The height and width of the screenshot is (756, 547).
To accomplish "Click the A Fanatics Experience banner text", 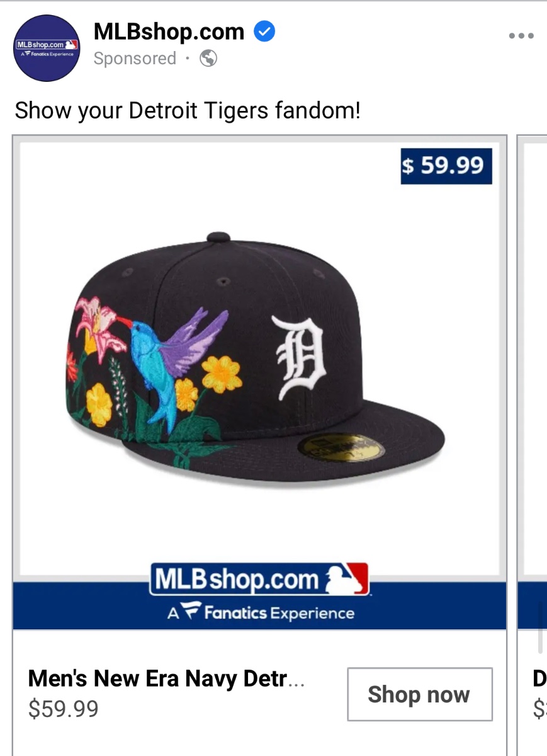I will point(261,613).
